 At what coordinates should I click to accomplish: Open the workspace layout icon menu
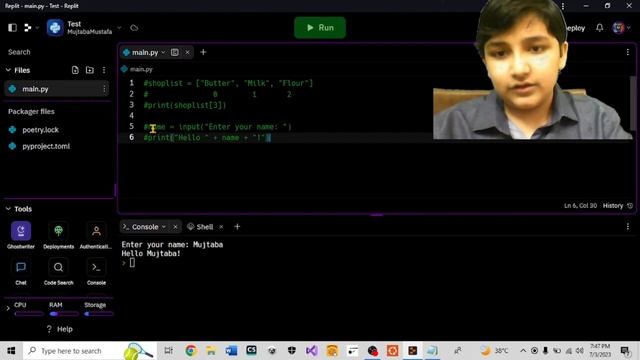coord(28,27)
